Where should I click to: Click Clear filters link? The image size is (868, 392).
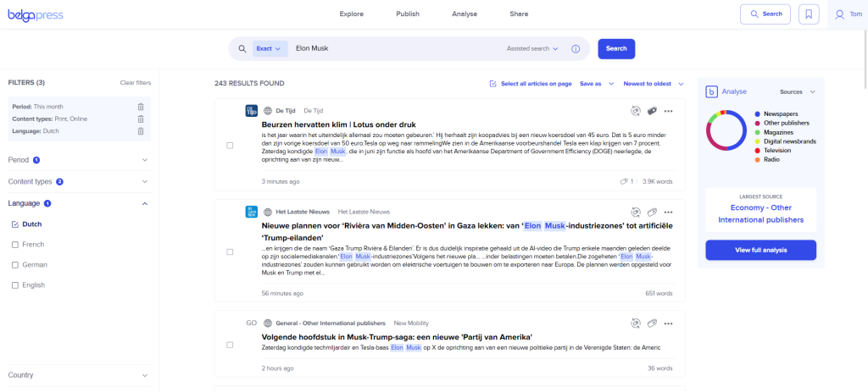point(136,83)
